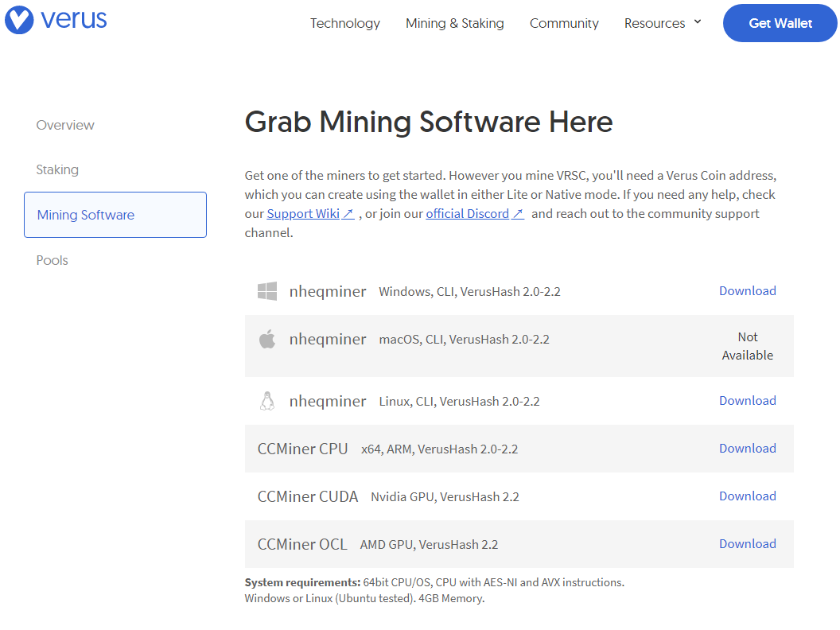Open the Community nav link
This screenshot has width=840, height=630.
tap(564, 23)
